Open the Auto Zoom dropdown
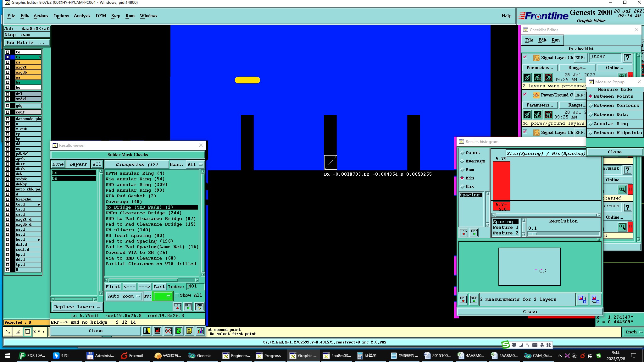Viewport: 644px width, 362px height. 124,296
